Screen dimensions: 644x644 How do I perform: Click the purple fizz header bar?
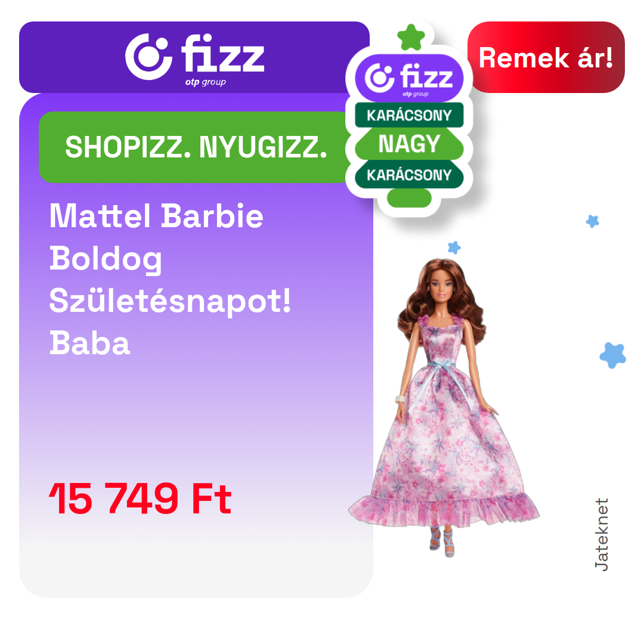194,57
